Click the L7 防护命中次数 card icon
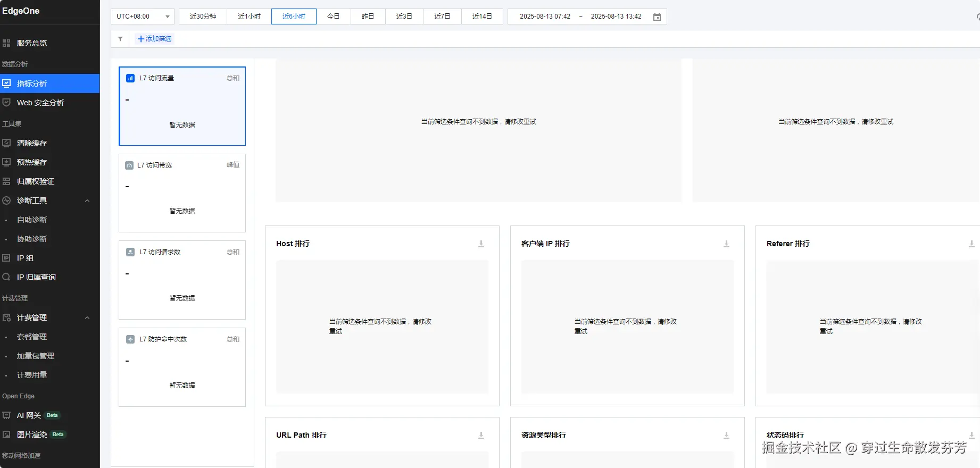980x468 pixels. pos(130,339)
